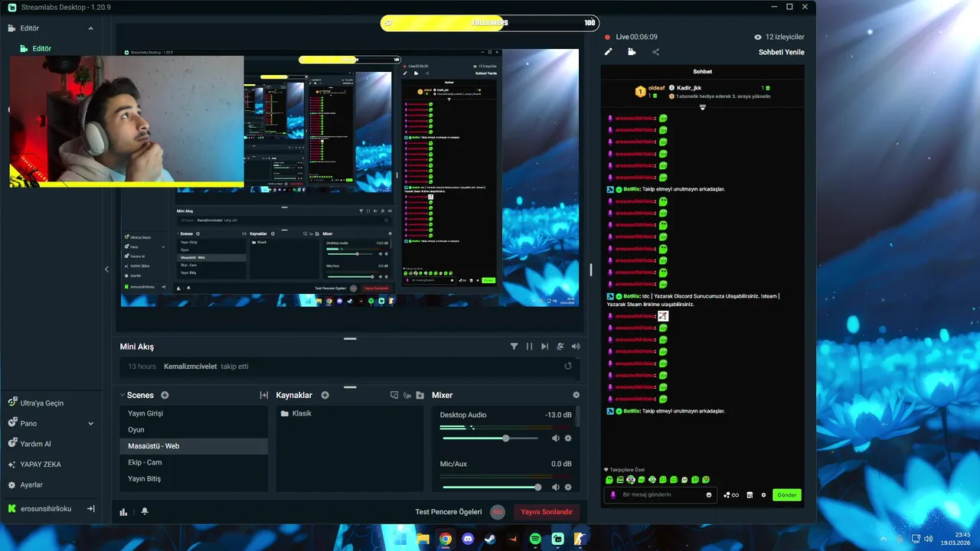The width and height of the screenshot is (980, 551).
Task: Click the pencil icon to edit stream info
Action: [x=609, y=52]
